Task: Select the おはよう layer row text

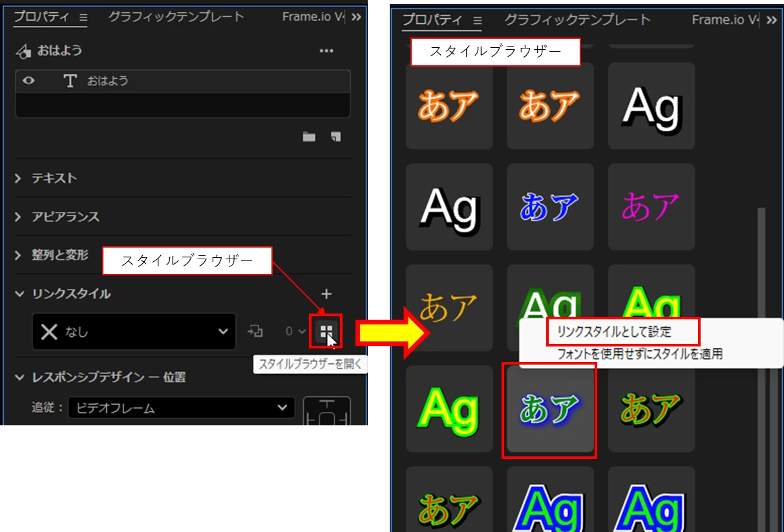Action: tap(108, 81)
